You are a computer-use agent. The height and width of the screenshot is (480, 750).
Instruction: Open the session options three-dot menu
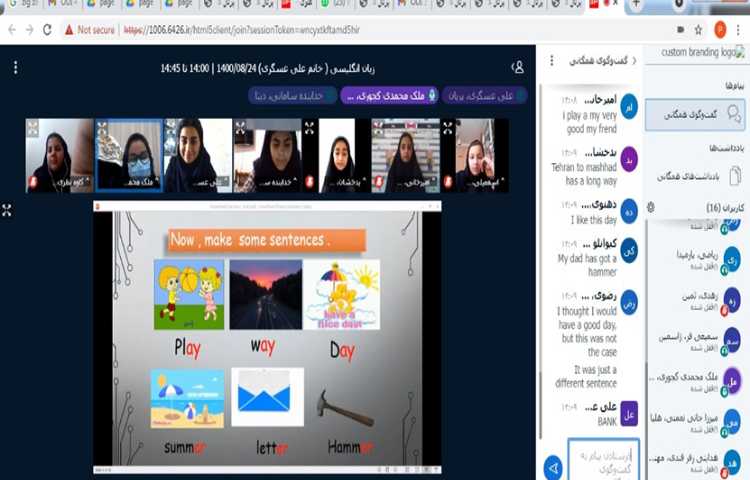coord(15,67)
